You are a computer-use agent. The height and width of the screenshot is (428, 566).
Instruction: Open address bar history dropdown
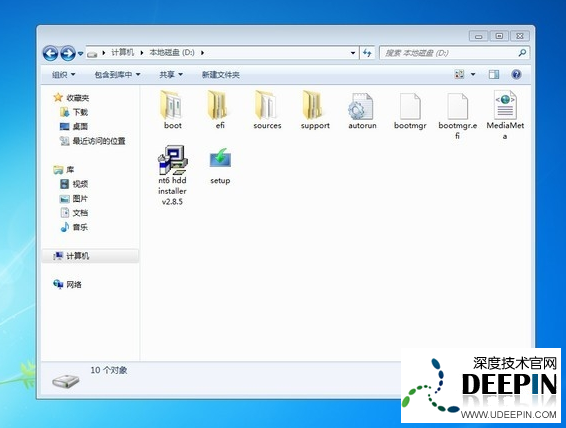click(353, 53)
